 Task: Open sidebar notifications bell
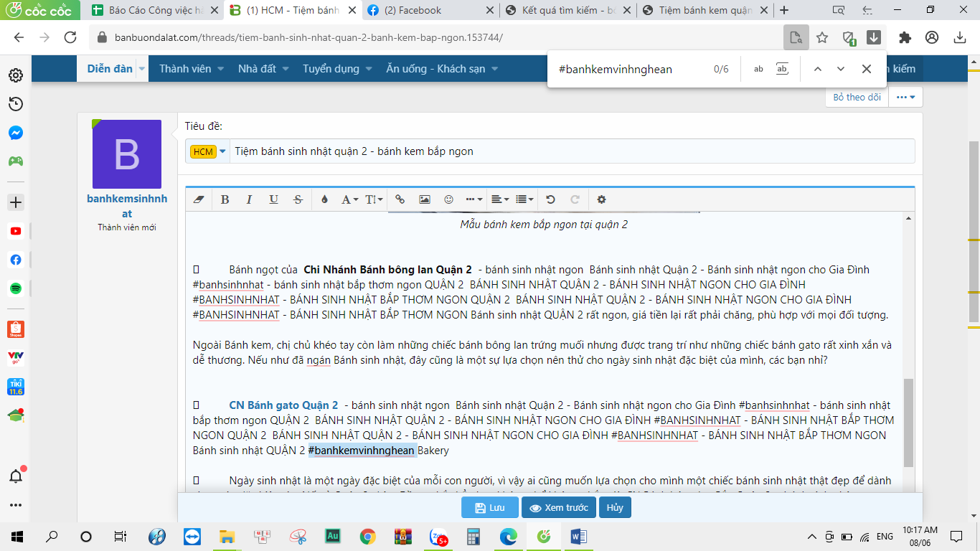click(x=15, y=476)
